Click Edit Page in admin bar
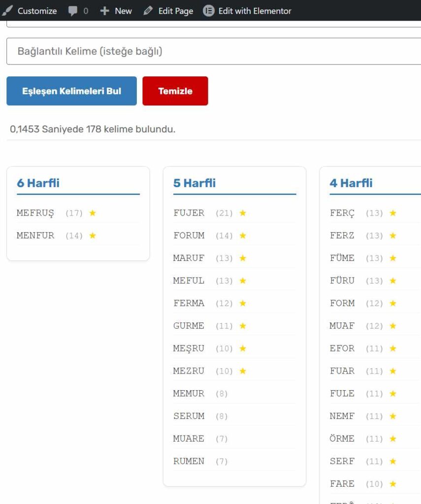Image resolution: width=421 pixels, height=504 pixels. [x=168, y=11]
